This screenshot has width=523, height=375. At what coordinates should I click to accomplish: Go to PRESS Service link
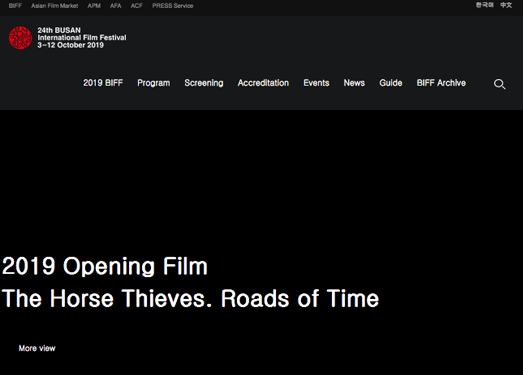click(173, 6)
